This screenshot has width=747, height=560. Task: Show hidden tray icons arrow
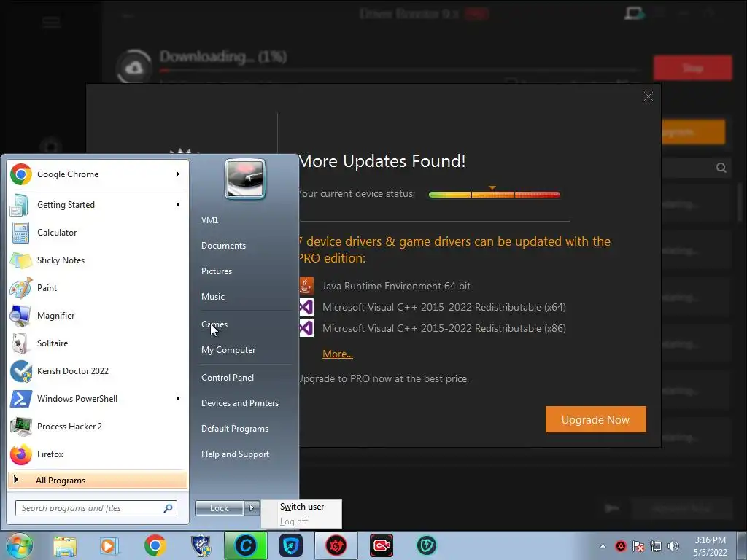pos(603,546)
